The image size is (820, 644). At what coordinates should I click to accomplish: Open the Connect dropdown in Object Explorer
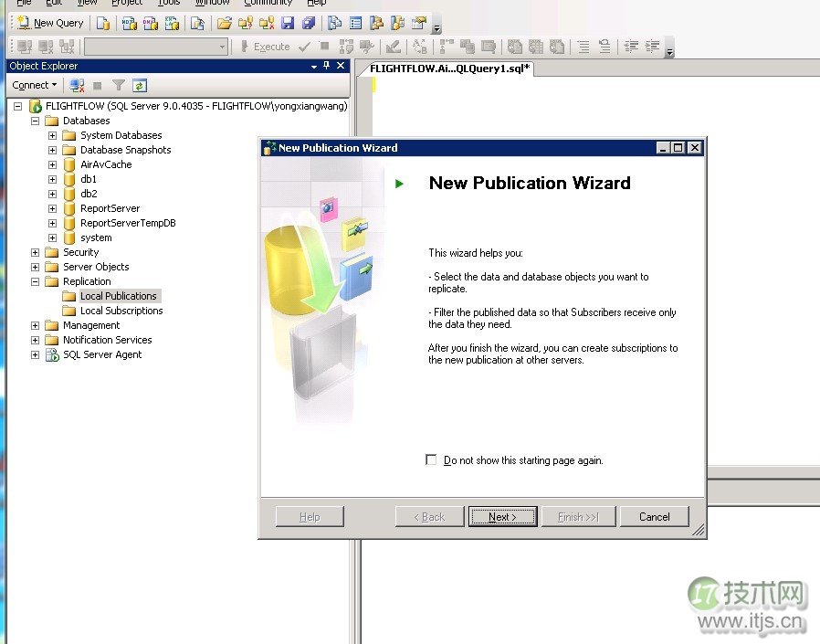click(35, 85)
